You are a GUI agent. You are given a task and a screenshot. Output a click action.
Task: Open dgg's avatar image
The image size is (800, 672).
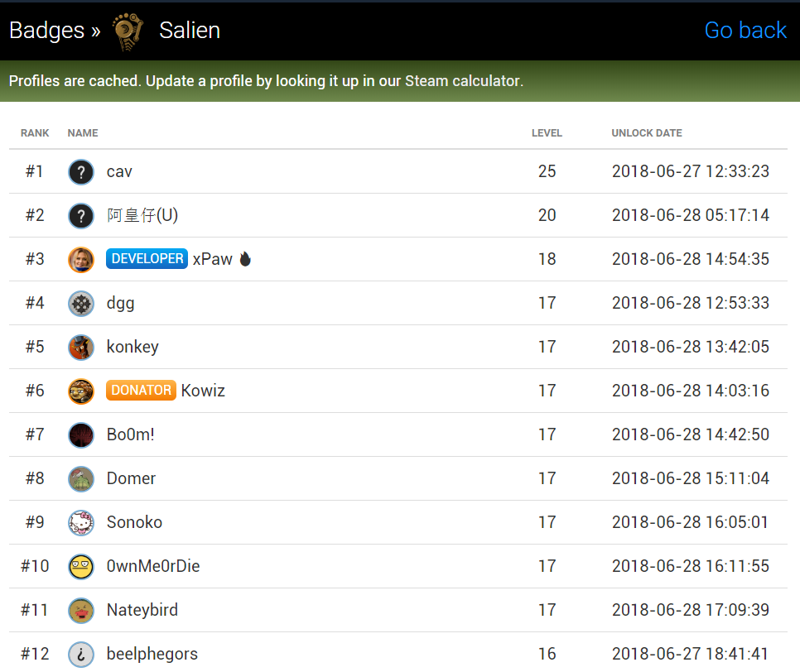point(81,304)
